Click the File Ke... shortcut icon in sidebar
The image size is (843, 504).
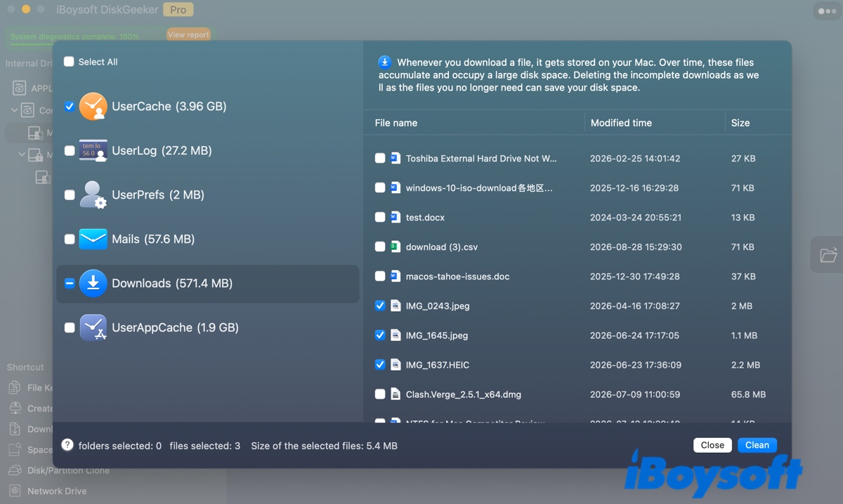click(x=15, y=387)
